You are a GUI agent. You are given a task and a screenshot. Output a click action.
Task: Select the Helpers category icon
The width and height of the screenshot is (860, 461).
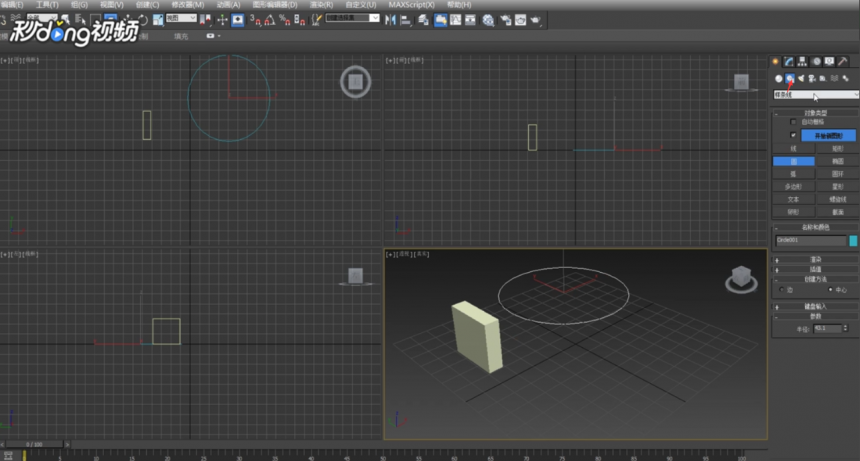click(x=823, y=78)
